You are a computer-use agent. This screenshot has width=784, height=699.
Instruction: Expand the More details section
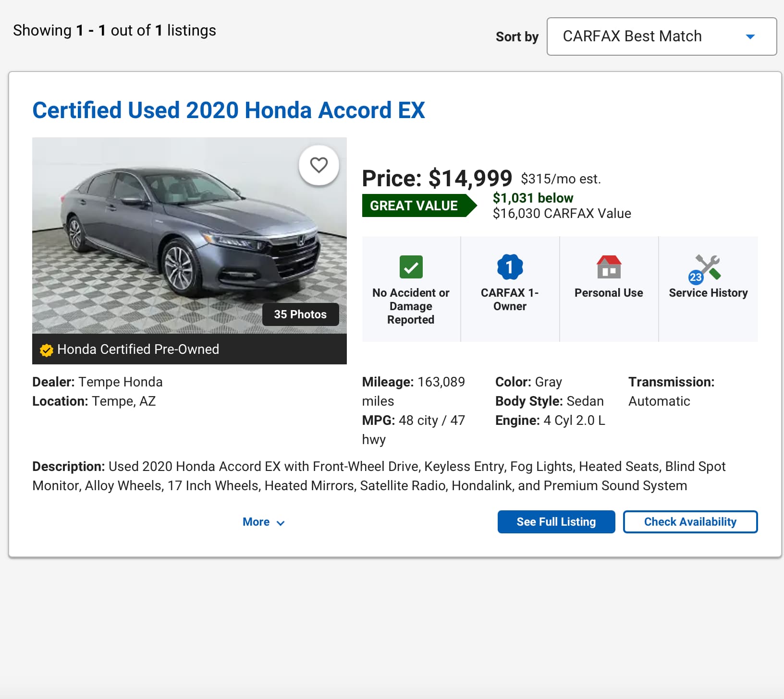263,522
